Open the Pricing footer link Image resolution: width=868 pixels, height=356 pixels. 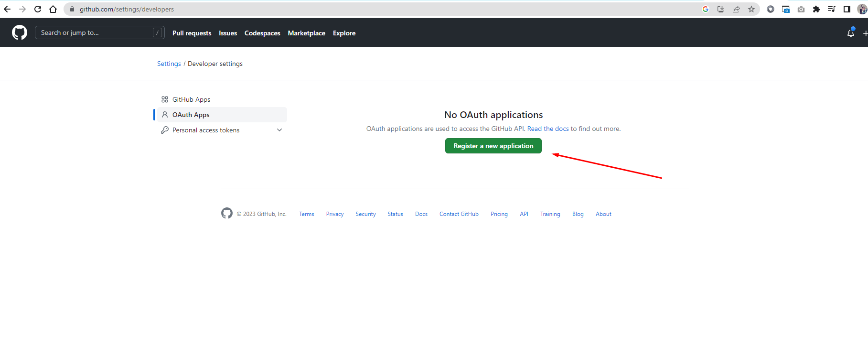coord(499,214)
